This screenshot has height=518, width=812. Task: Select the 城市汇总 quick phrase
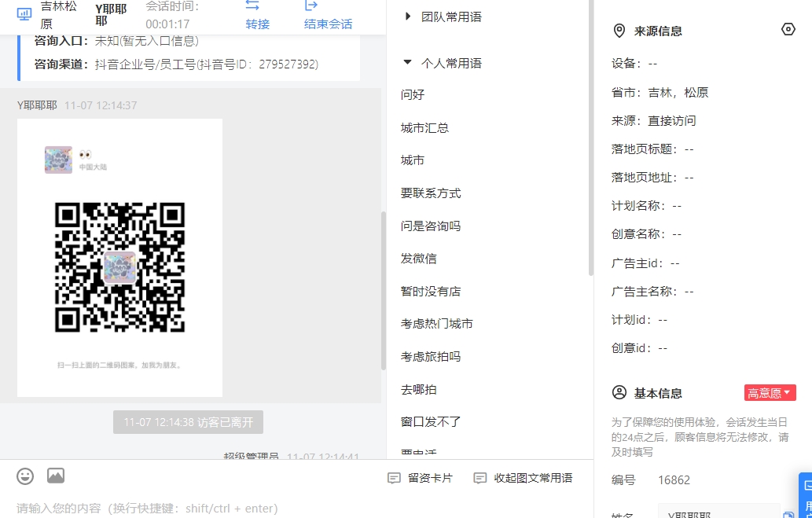(424, 128)
